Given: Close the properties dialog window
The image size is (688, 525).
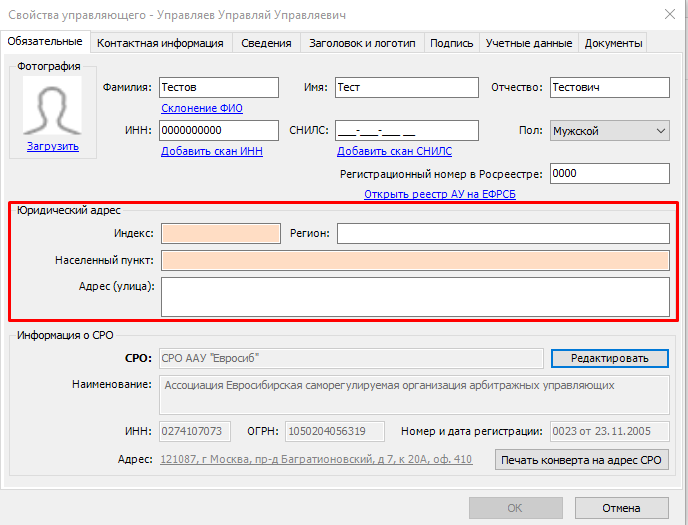Looking at the screenshot, I should click(x=669, y=13).
